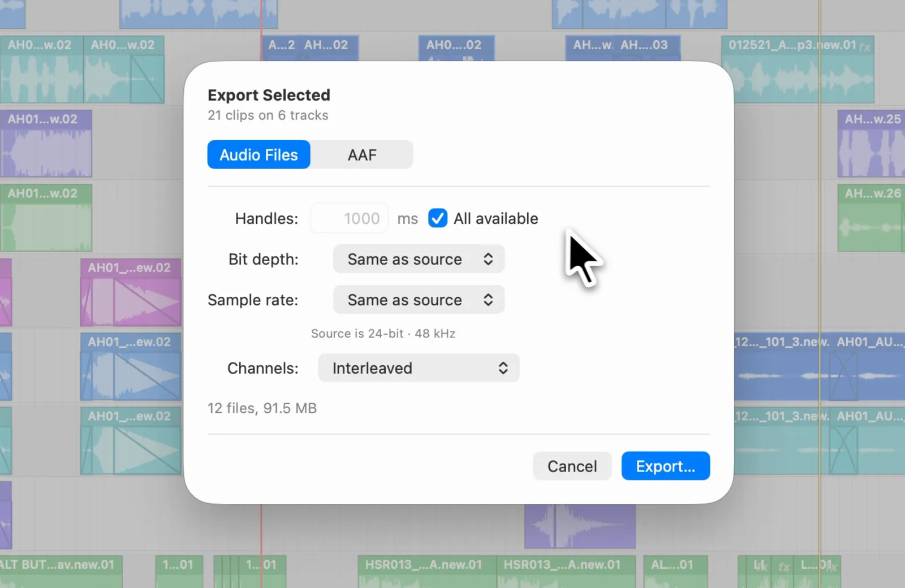Cancel the export dialog
This screenshot has height=588, width=905.
click(572, 466)
